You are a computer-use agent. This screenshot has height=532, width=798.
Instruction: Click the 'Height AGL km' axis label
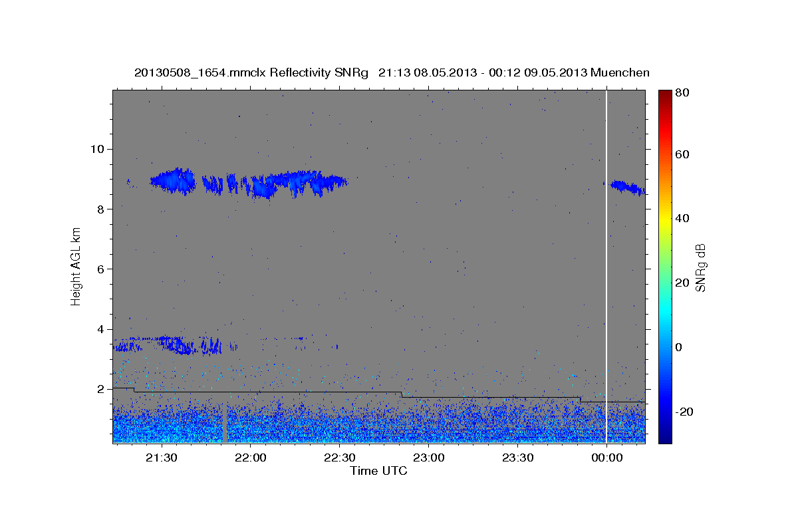click(x=76, y=267)
